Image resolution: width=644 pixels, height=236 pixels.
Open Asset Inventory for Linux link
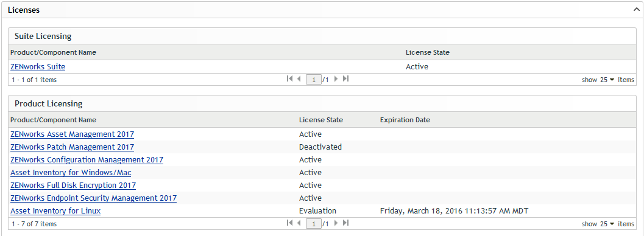55,211
